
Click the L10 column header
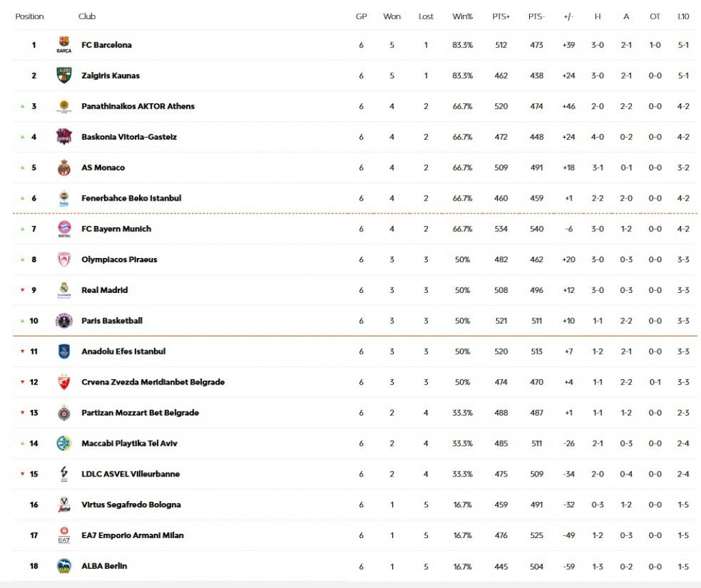(x=683, y=16)
